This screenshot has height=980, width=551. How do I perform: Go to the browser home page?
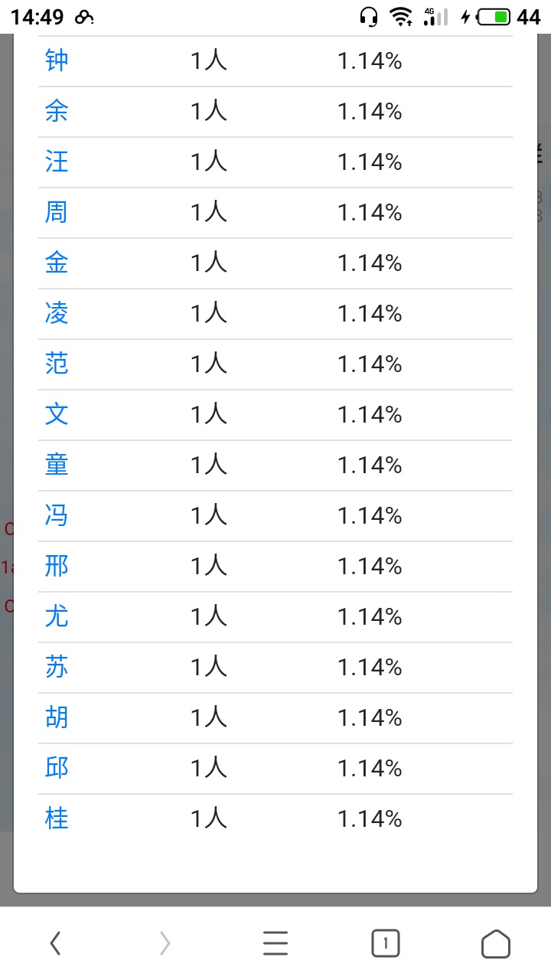[x=496, y=944]
